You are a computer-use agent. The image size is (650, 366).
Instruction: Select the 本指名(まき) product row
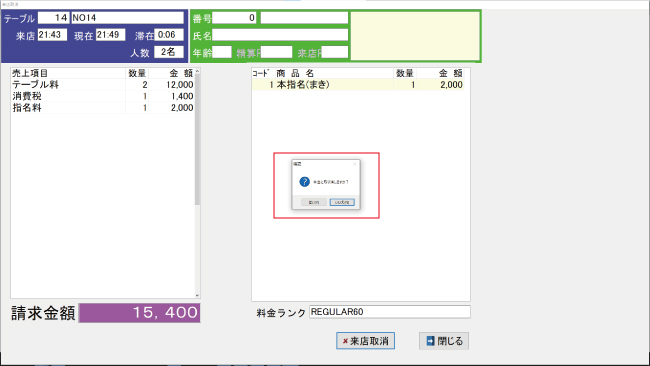358,85
